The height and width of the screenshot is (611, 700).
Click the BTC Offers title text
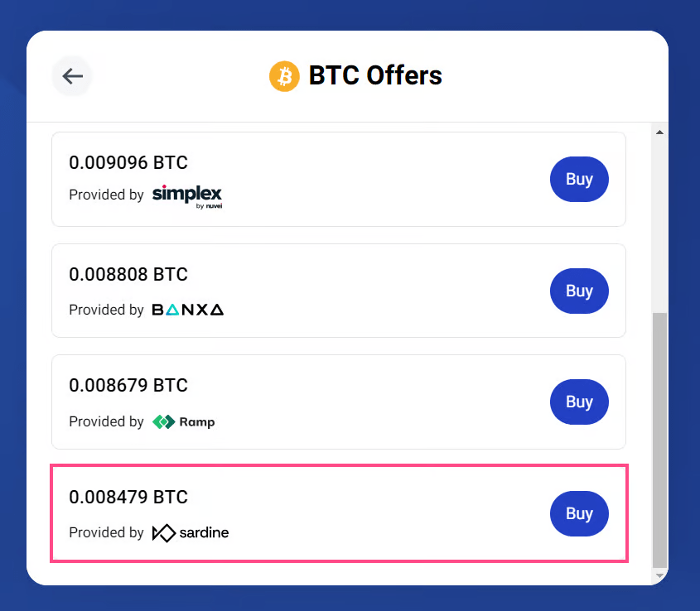tap(375, 75)
